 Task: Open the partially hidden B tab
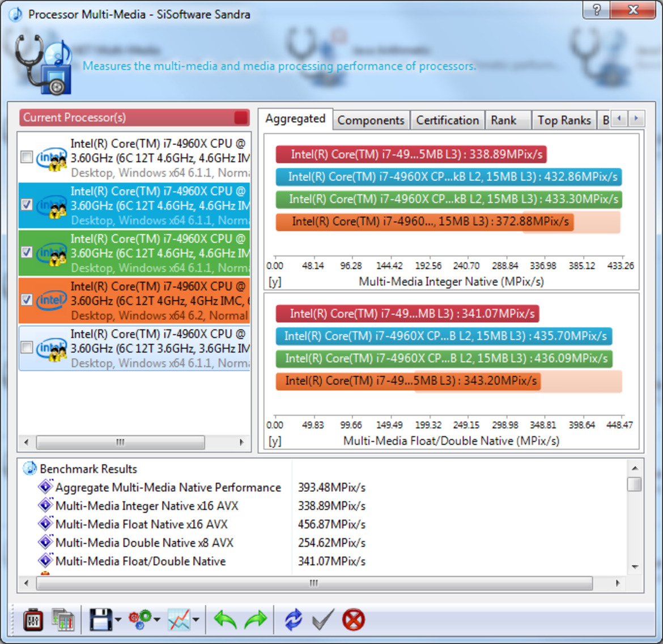point(605,121)
